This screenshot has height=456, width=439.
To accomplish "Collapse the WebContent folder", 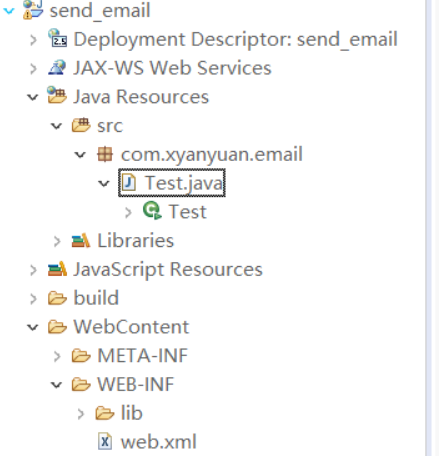I will click(33, 327).
